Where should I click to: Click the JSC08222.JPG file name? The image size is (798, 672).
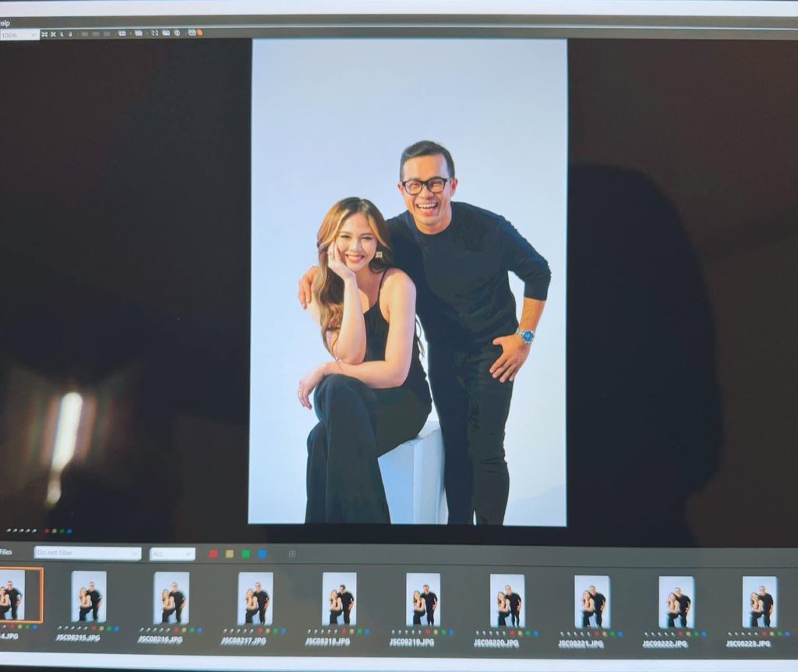tap(665, 644)
